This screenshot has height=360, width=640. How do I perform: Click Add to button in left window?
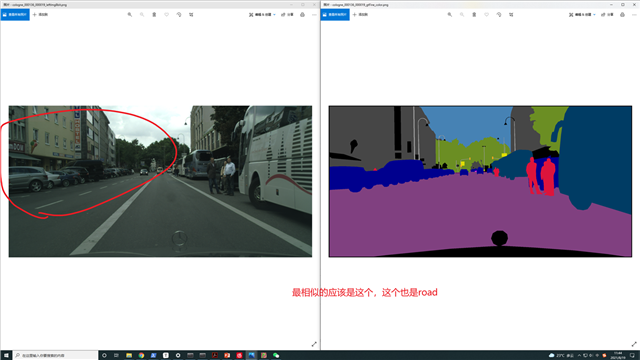pyautogui.click(x=40, y=15)
